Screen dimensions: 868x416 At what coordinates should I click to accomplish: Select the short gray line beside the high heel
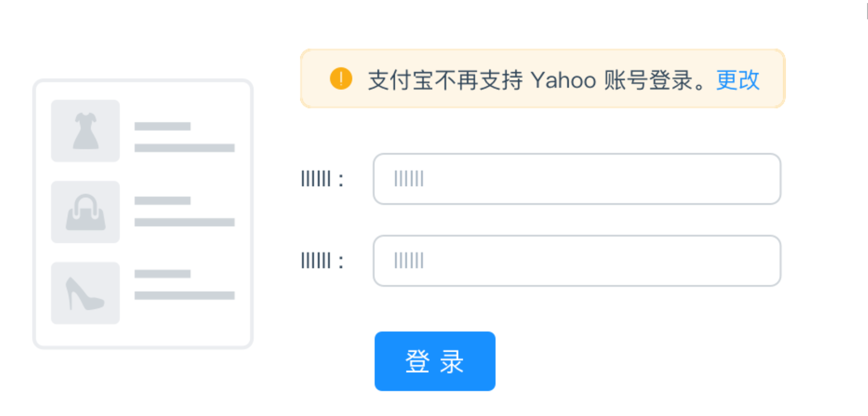coord(162,274)
